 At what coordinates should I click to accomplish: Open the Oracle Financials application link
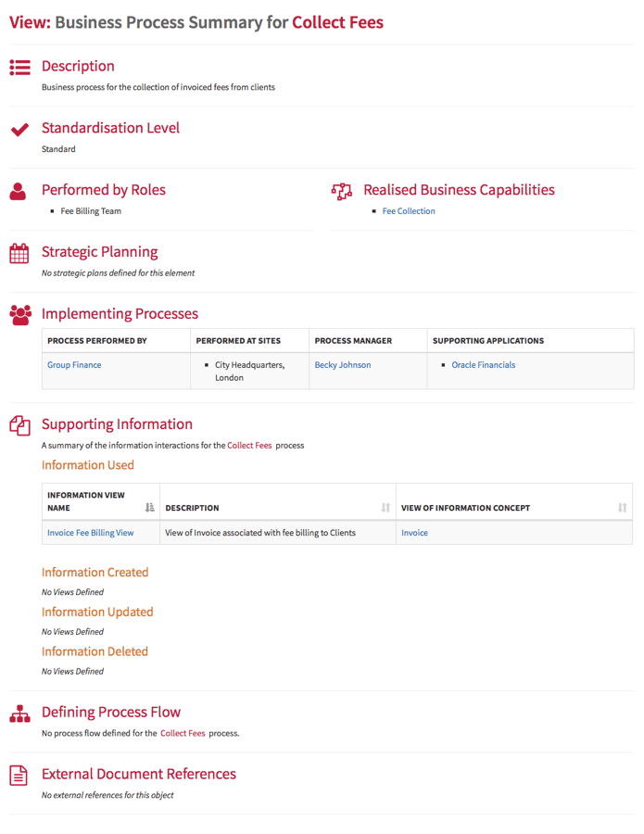484,365
